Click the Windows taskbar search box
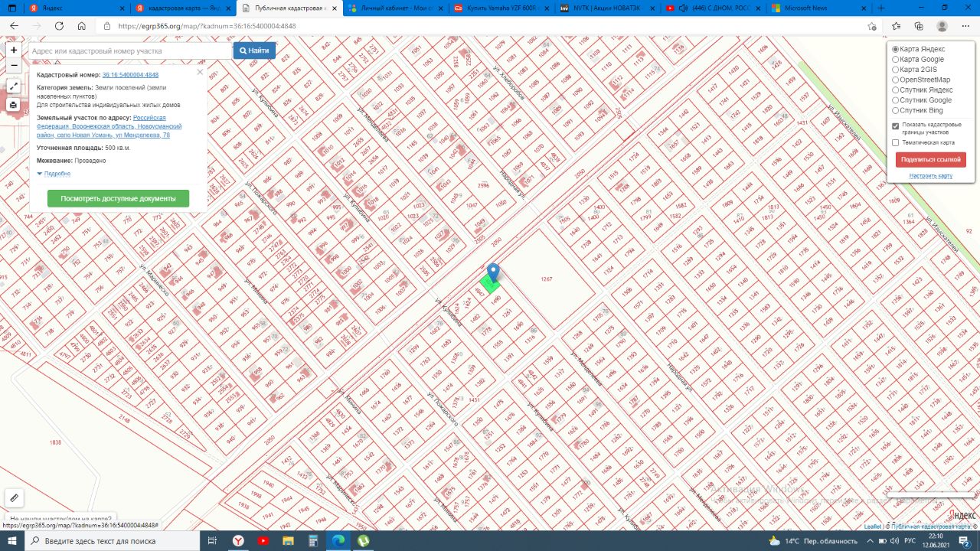This screenshot has width=980, height=551. coord(113,540)
